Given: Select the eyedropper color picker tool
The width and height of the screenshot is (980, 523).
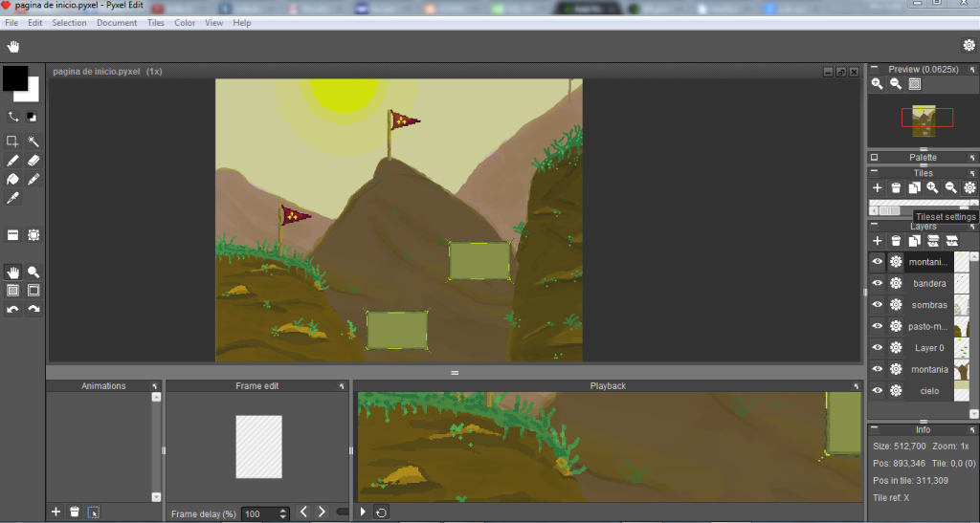Looking at the screenshot, I should click(12, 198).
